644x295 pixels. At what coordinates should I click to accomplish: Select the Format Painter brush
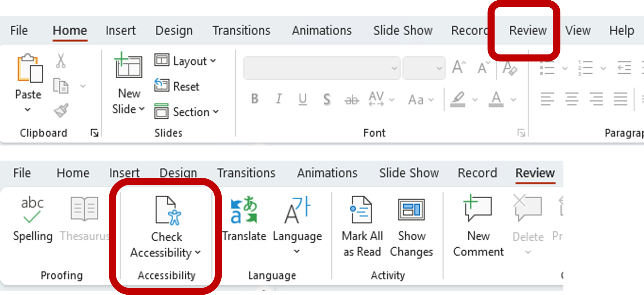[61, 110]
